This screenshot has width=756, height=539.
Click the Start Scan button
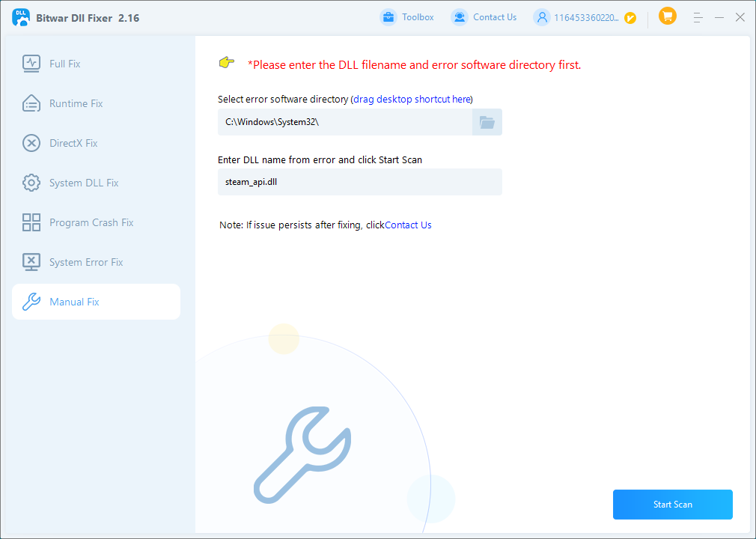pyautogui.click(x=673, y=505)
